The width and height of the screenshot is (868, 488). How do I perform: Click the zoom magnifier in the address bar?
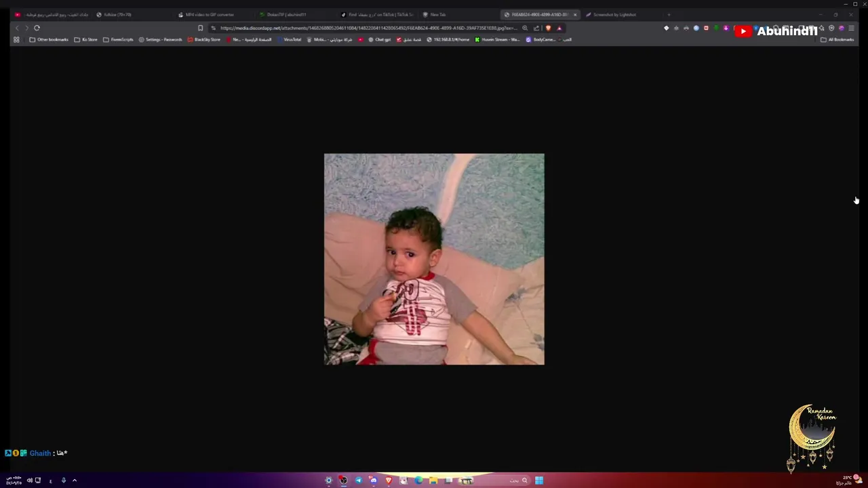[525, 28]
